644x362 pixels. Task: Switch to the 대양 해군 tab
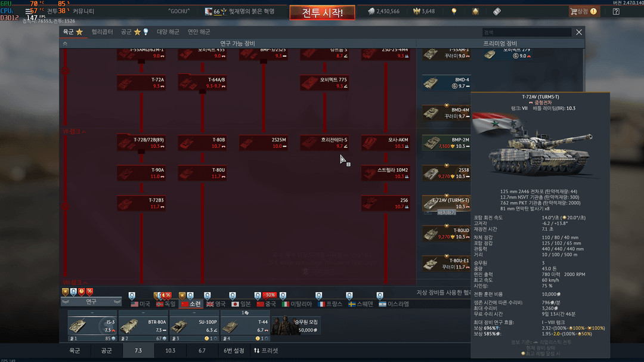pyautogui.click(x=167, y=32)
